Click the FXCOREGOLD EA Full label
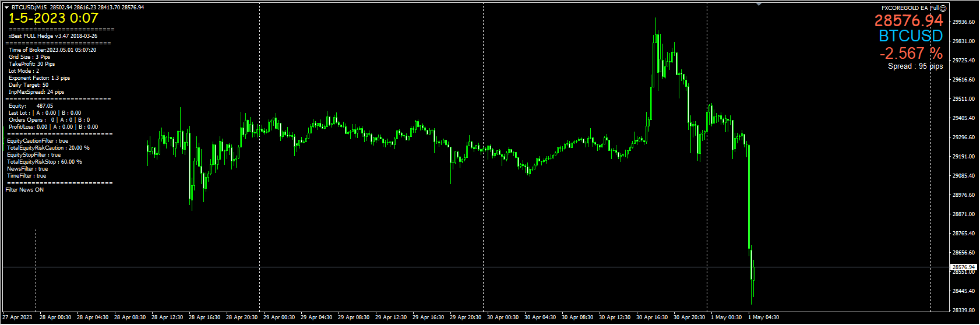980x325 pixels. (910, 8)
